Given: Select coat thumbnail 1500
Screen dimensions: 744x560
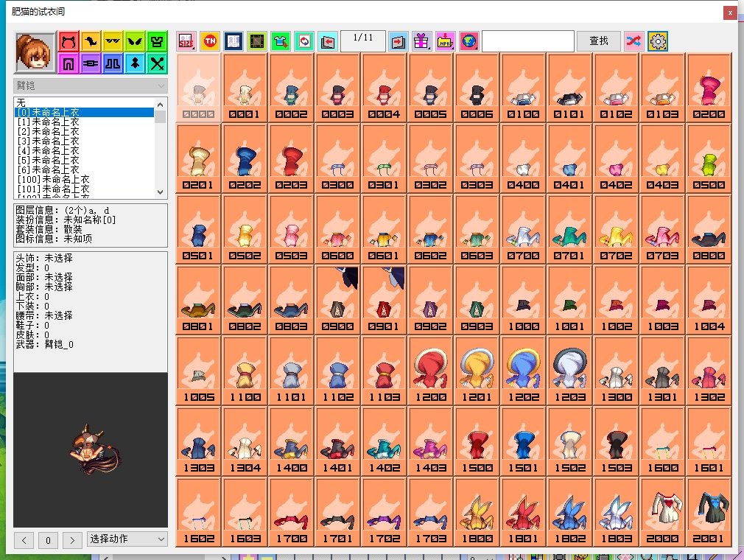Looking at the screenshot, I should click(x=477, y=441).
